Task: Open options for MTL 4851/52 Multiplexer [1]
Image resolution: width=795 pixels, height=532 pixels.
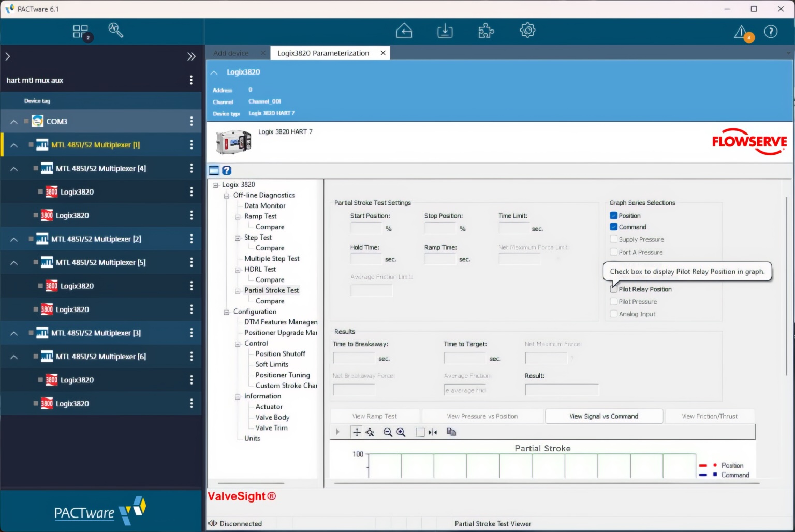Action: [x=191, y=145]
